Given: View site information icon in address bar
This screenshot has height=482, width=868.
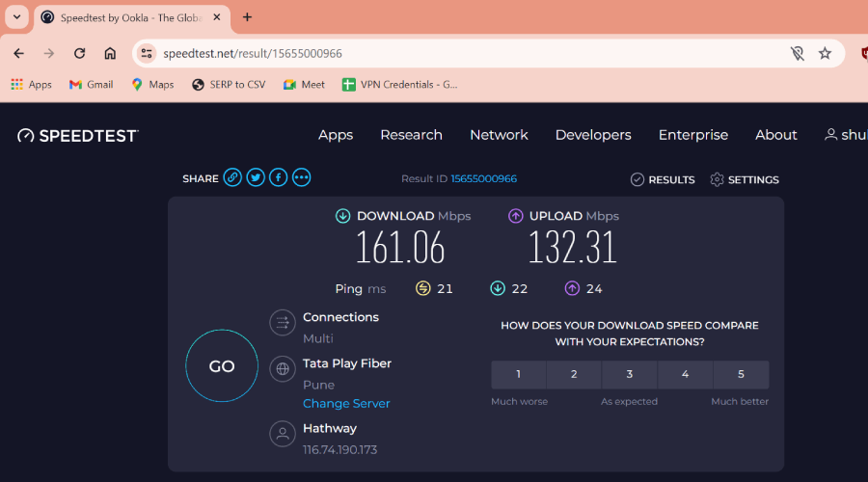Looking at the screenshot, I should (x=147, y=54).
